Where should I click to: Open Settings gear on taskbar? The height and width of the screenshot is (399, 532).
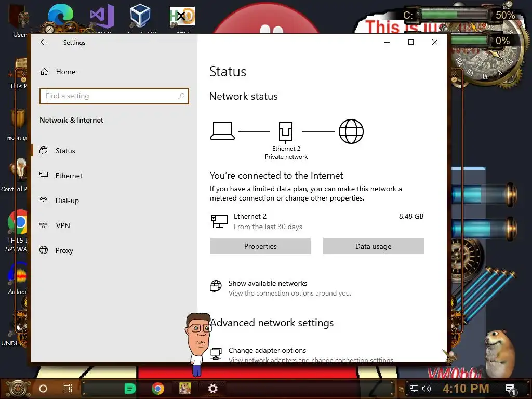pos(212,389)
